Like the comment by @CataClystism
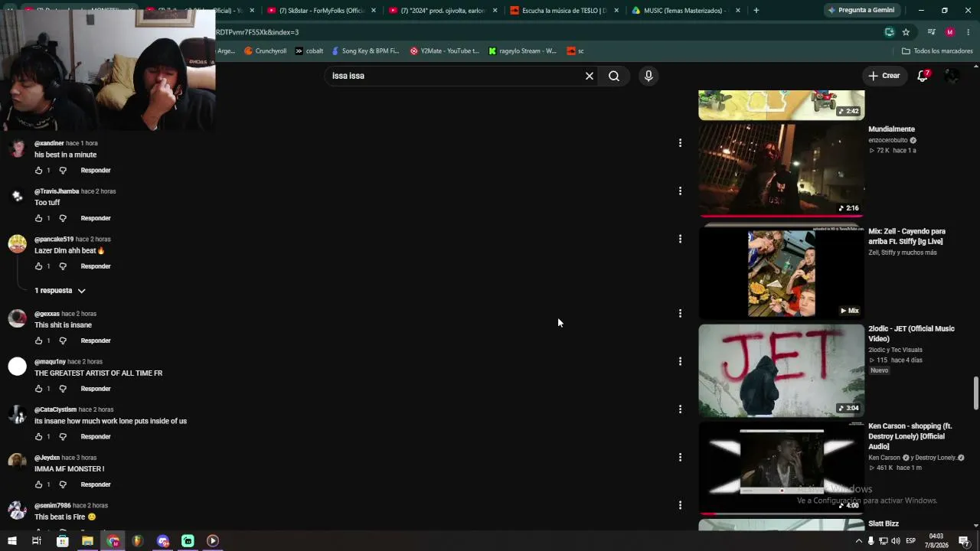 (38, 437)
